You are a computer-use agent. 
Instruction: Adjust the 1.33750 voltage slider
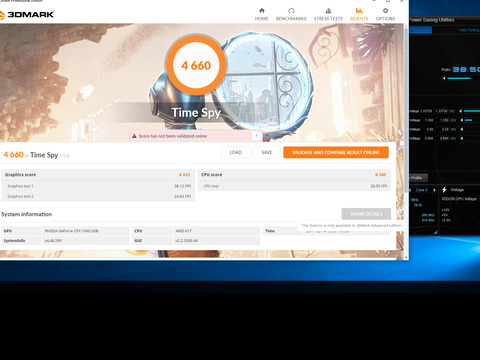[x=472, y=111]
